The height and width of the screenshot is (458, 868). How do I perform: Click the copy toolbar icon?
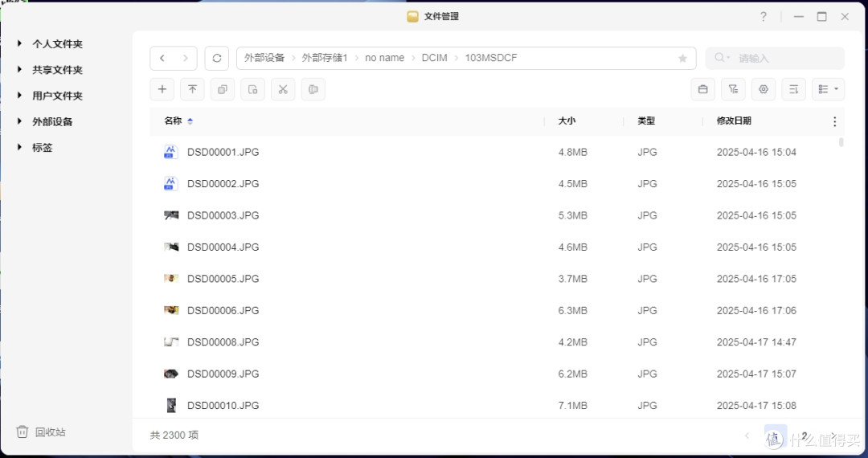pyautogui.click(x=223, y=90)
